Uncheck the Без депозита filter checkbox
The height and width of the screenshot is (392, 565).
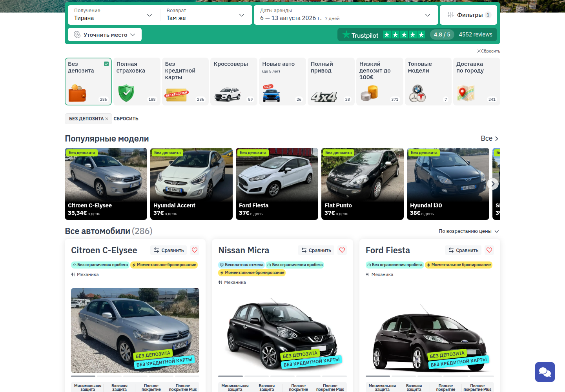106,64
